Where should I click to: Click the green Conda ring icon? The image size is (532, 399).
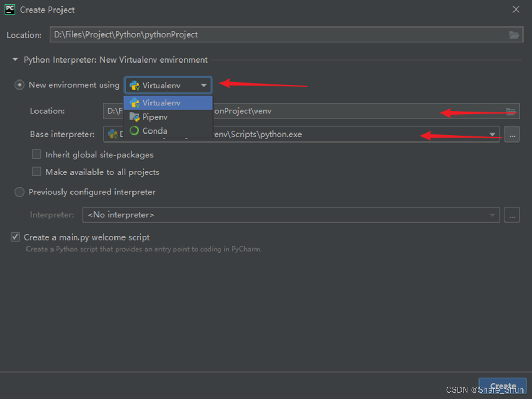135,131
